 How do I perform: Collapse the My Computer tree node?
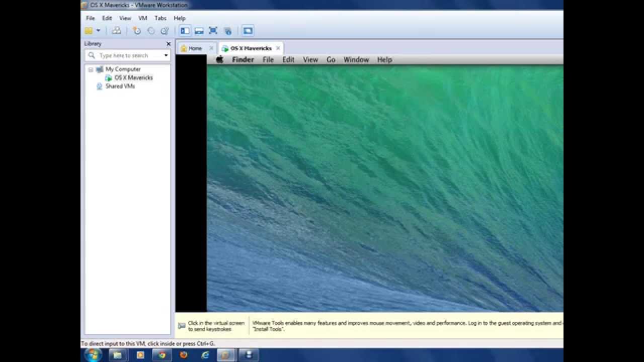[x=91, y=70]
